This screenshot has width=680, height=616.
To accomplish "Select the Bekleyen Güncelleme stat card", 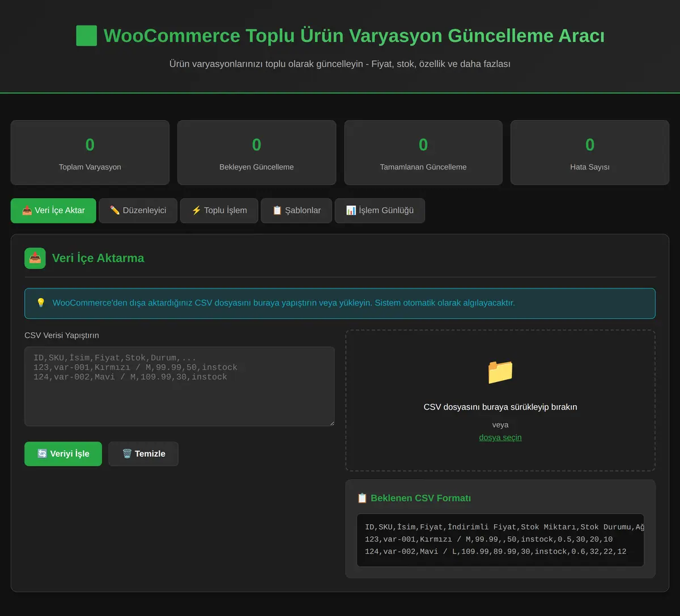I will tap(257, 152).
